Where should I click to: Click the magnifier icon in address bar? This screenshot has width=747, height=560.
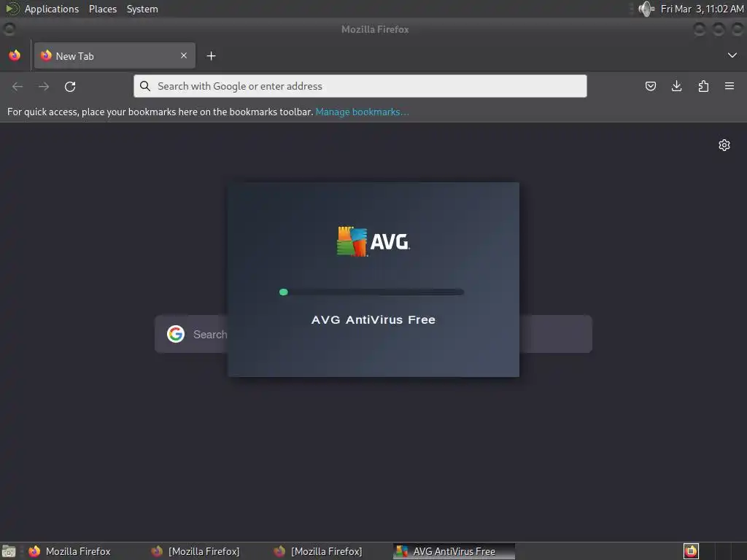point(145,86)
